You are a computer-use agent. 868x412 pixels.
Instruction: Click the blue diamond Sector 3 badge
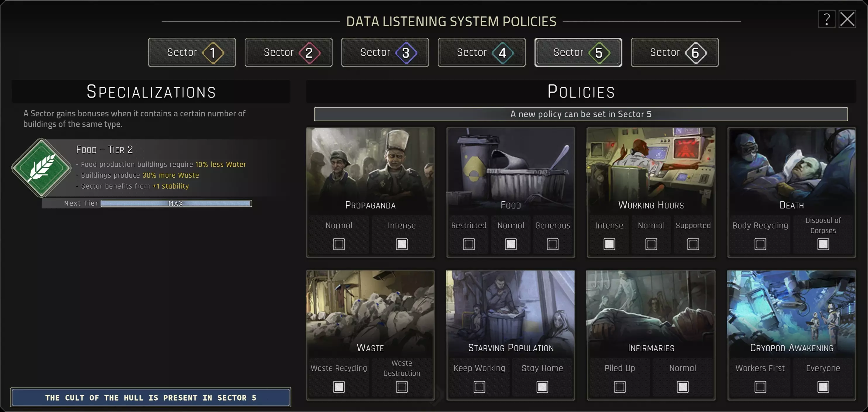point(406,53)
